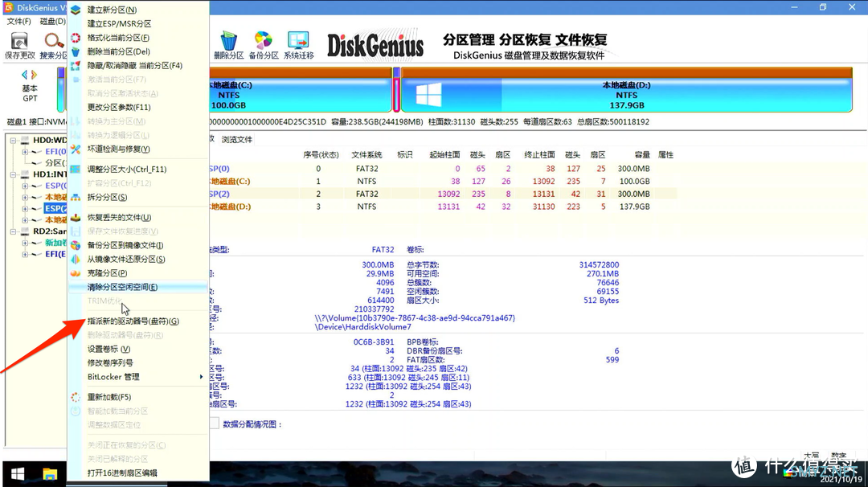
Task: Select the HD1:INT disk in tree
Action: 49,174
